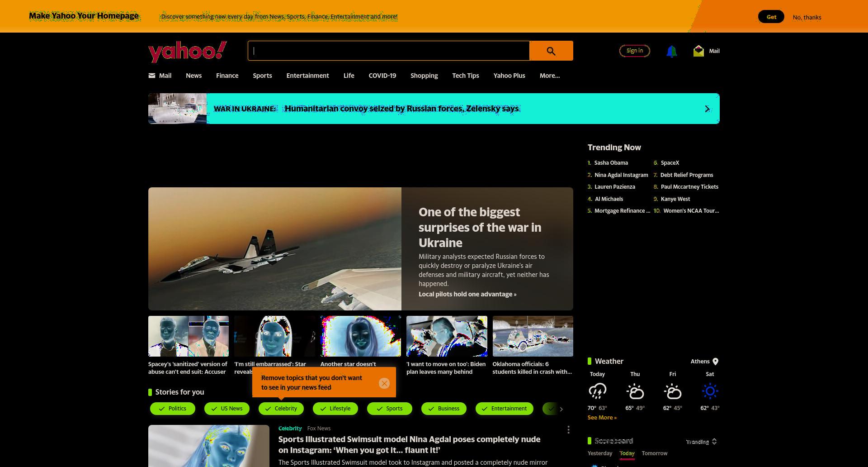Click the Get homepage button
Image resolution: width=868 pixels, height=467 pixels.
771,17
